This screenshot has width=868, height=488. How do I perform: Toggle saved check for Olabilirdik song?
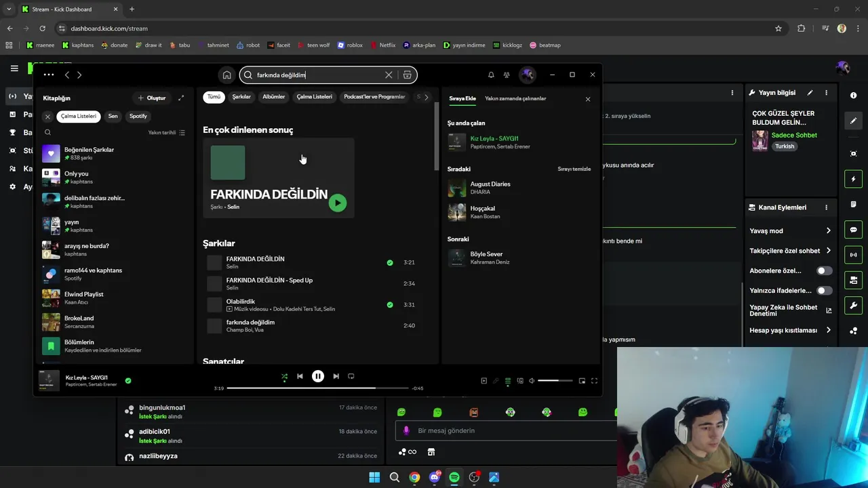pyautogui.click(x=390, y=305)
